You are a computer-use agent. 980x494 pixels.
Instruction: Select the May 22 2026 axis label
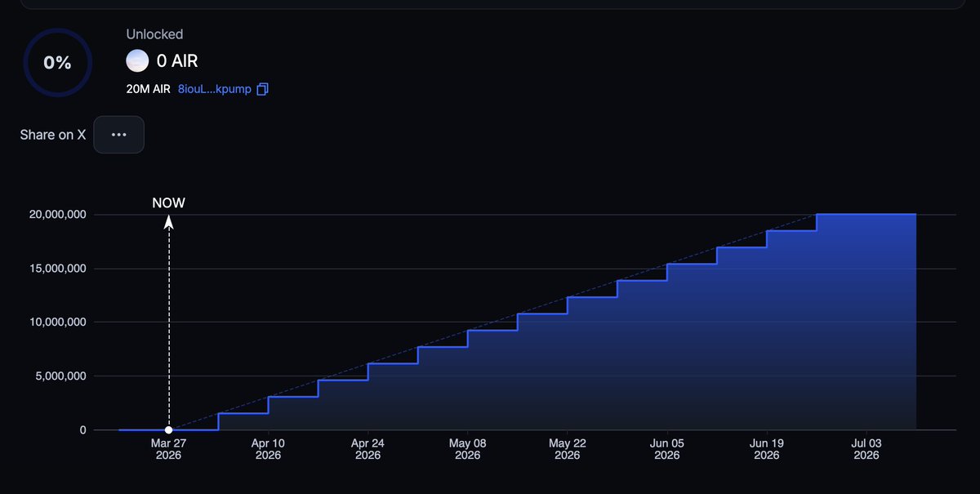[x=567, y=449]
